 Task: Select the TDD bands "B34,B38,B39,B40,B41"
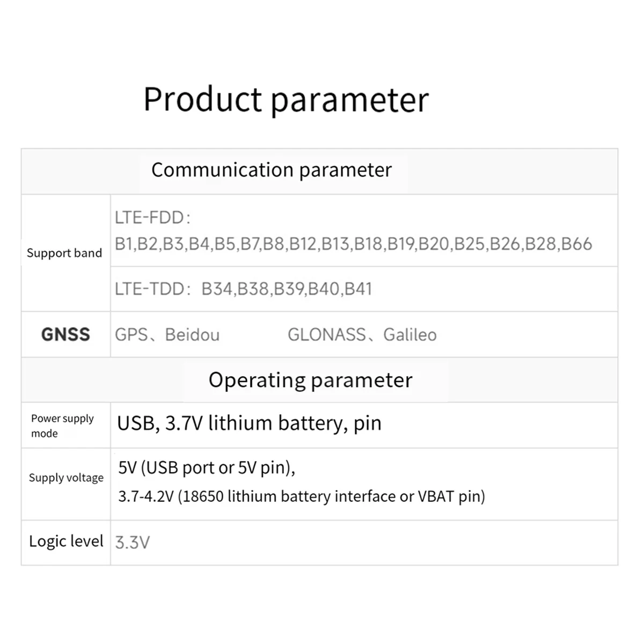coord(287,289)
